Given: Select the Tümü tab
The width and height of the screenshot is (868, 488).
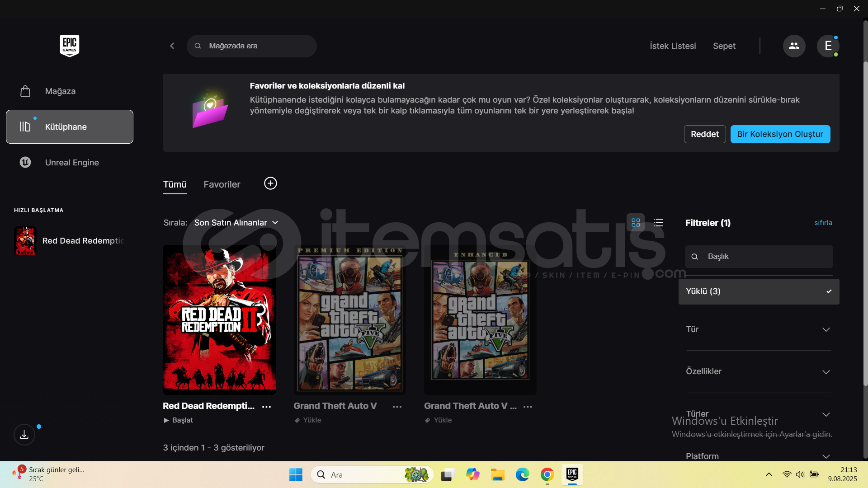Looking at the screenshot, I should click(x=175, y=184).
